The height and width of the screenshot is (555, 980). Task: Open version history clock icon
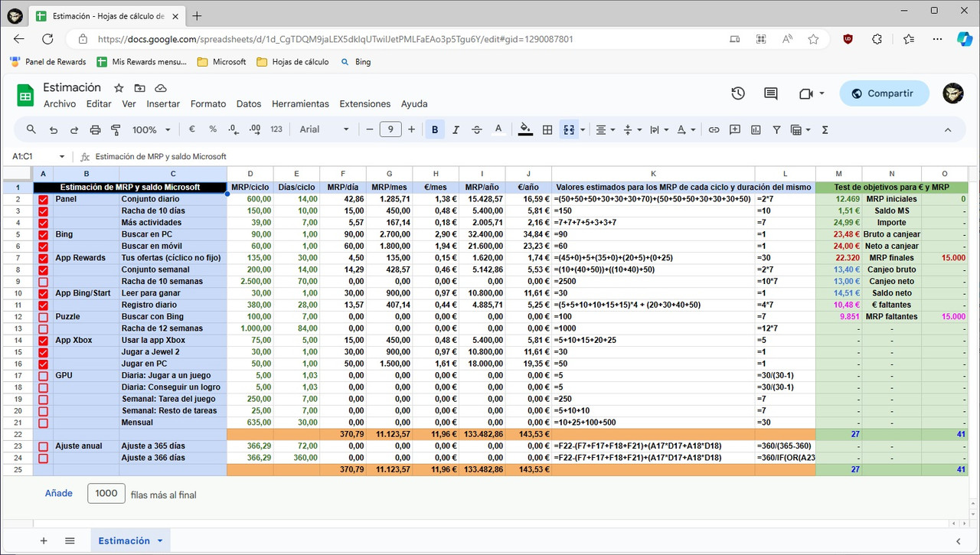coord(737,93)
